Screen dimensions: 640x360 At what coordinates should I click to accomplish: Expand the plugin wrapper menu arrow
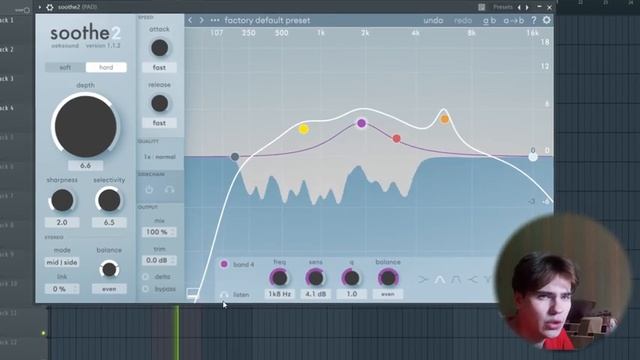click(40, 7)
